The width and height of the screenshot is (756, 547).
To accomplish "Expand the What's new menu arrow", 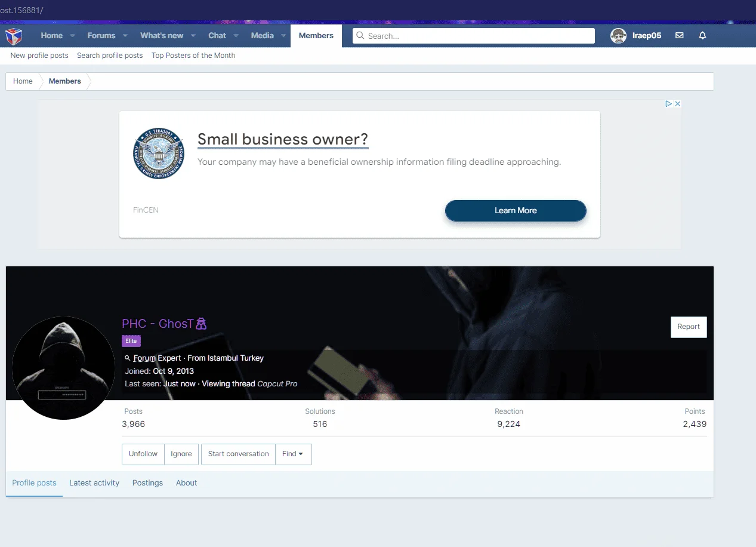I will (x=193, y=36).
